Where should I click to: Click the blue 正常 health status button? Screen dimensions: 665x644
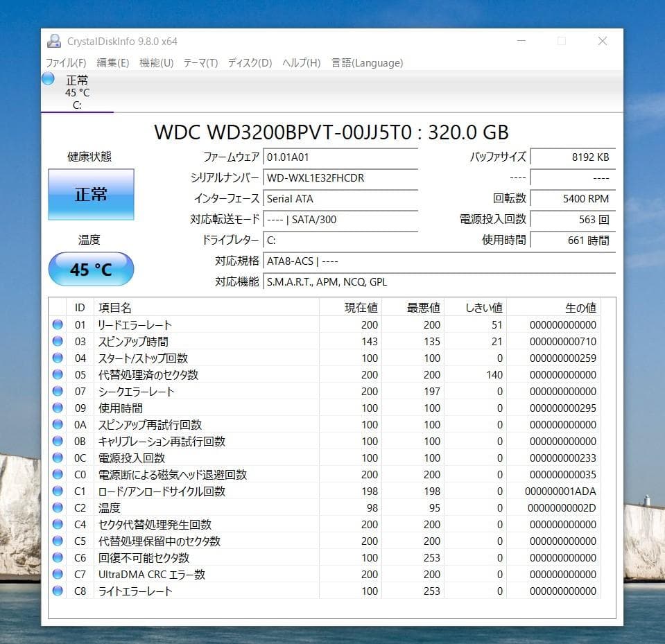coord(91,194)
